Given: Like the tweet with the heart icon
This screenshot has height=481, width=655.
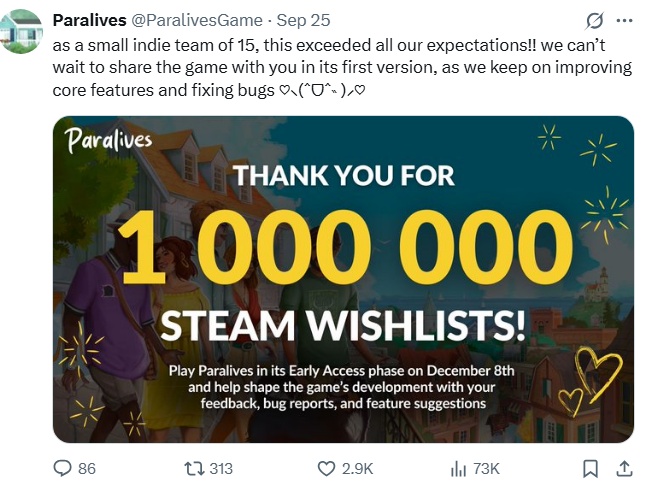Looking at the screenshot, I should [x=326, y=468].
